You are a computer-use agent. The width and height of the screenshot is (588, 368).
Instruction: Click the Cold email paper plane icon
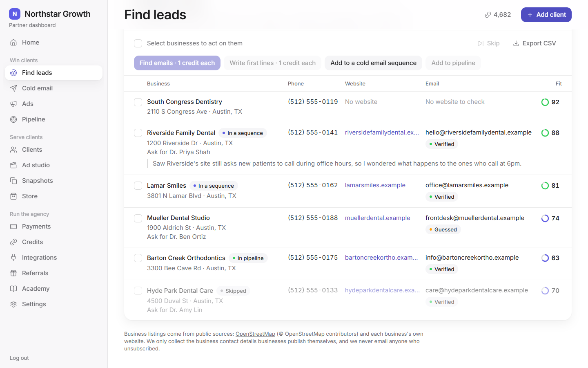[13, 88]
